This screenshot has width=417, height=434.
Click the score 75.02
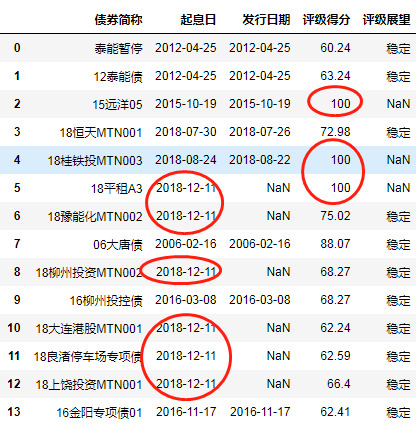[x=335, y=216]
